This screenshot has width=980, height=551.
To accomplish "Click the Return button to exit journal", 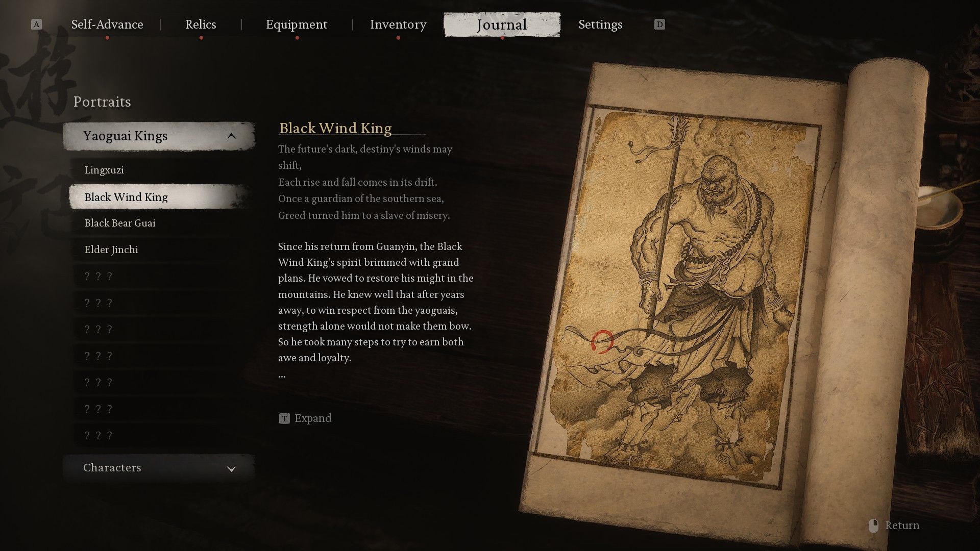I will tap(902, 525).
